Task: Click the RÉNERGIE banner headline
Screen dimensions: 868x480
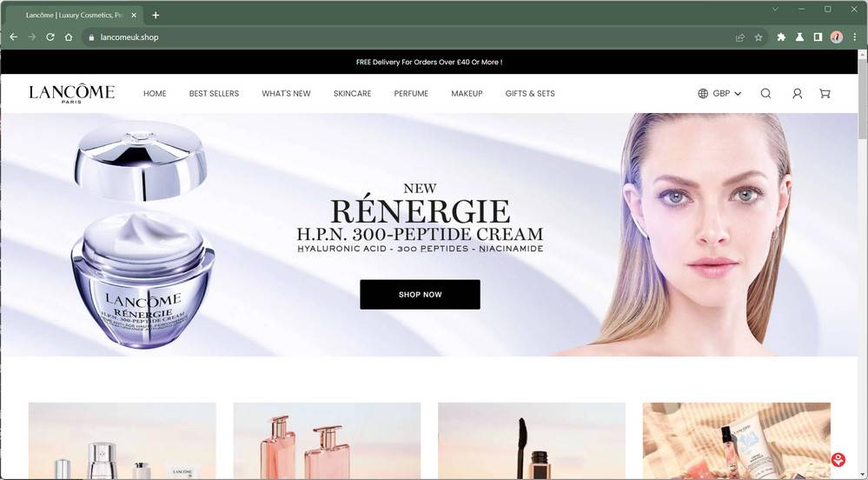Action: click(421, 210)
